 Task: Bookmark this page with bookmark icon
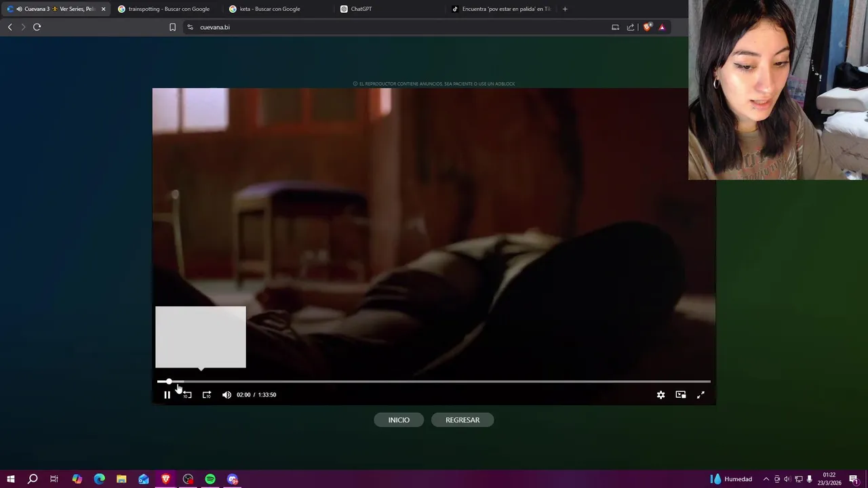click(x=172, y=27)
